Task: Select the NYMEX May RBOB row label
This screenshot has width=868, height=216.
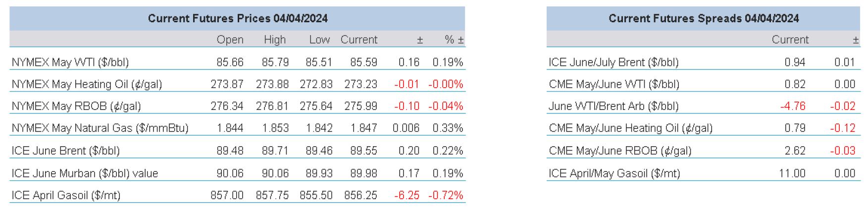Action: tap(76, 106)
